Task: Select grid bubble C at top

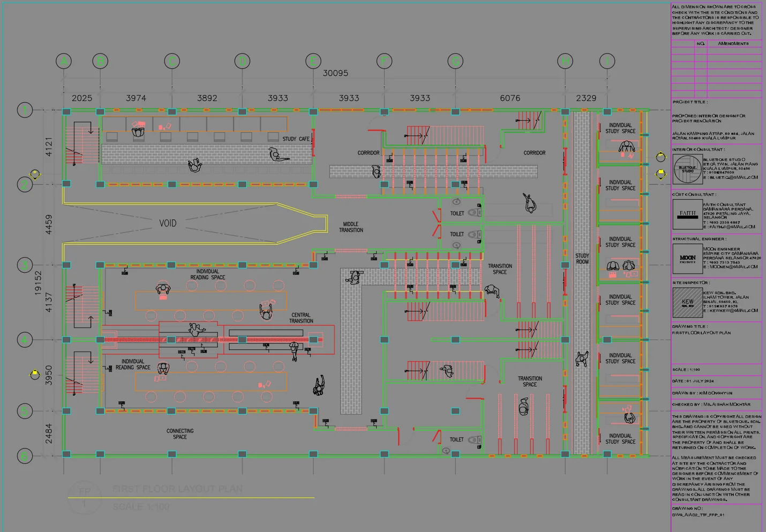Action: [x=172, y=61]
